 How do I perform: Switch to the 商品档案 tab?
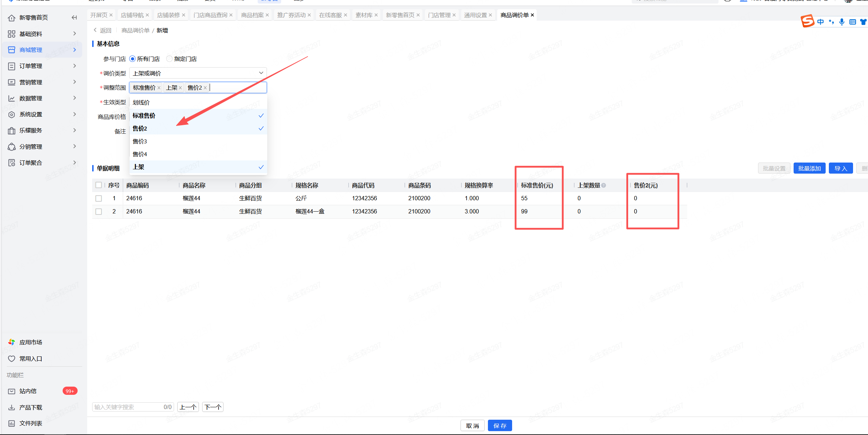[x=252, y=15]
